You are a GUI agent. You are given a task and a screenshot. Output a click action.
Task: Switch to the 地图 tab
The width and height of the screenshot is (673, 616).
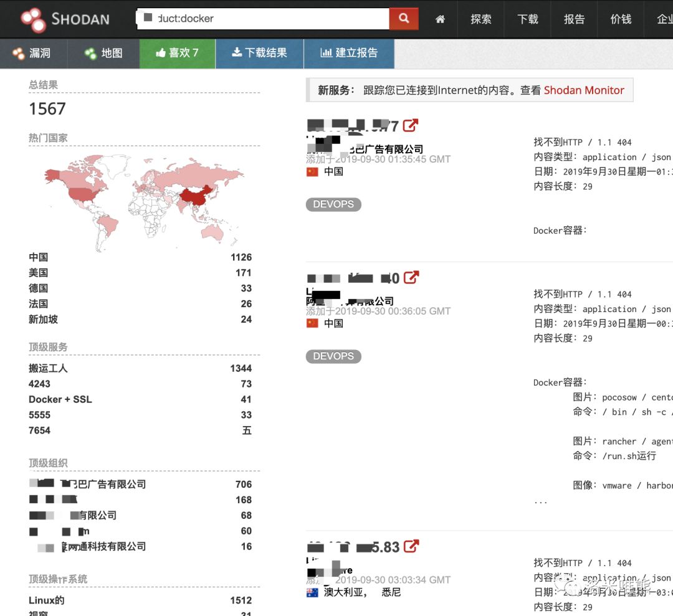point(103,53)
